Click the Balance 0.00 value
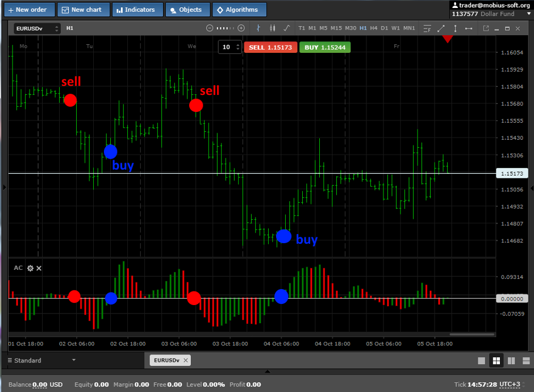Viewport: 534px width, 392px height. [40, 385]
